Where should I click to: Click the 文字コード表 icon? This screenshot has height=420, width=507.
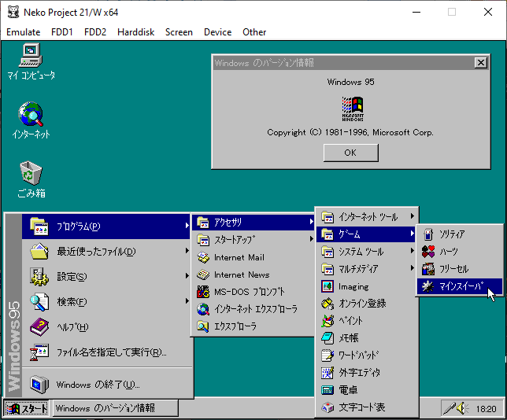tap(328, 407)
